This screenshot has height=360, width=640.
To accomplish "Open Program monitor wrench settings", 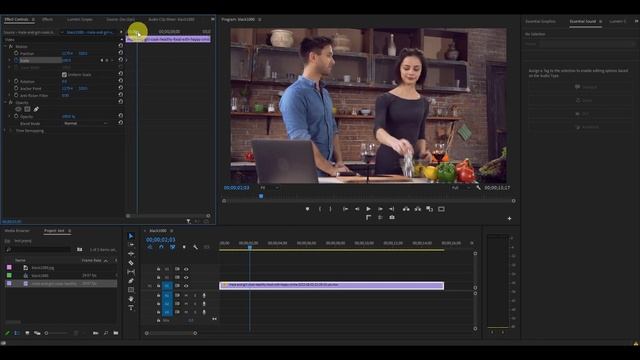I will pyautogui.click(x=478, y=188).
